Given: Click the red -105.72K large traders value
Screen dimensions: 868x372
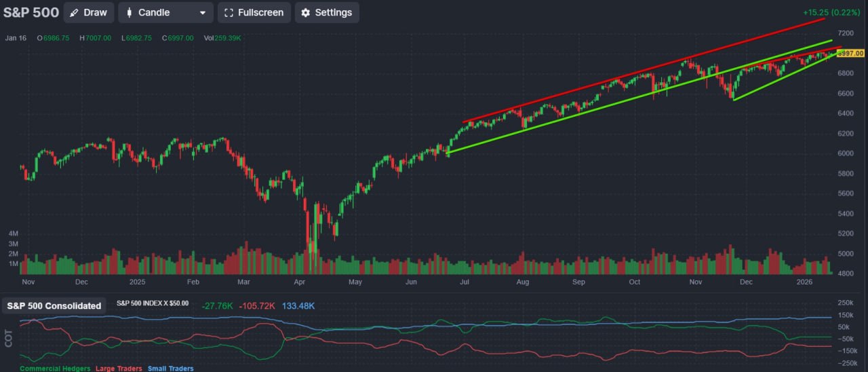Looking at the screenshot, I should 257,306.
